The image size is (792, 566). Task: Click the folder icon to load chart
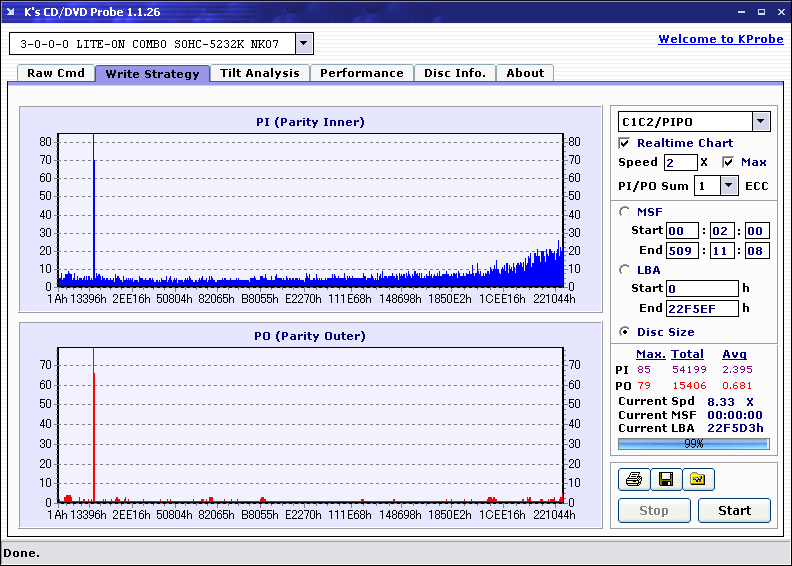(x=698, y=480)
